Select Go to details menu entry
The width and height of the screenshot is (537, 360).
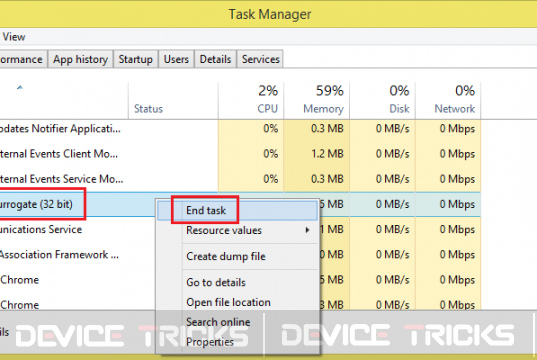216,282
